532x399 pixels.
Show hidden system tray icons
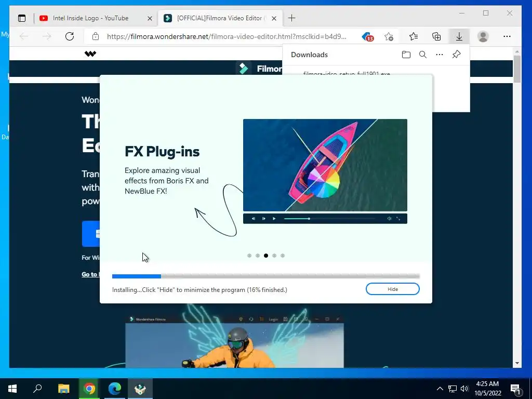pyautogui.click(x=440, y=389)
